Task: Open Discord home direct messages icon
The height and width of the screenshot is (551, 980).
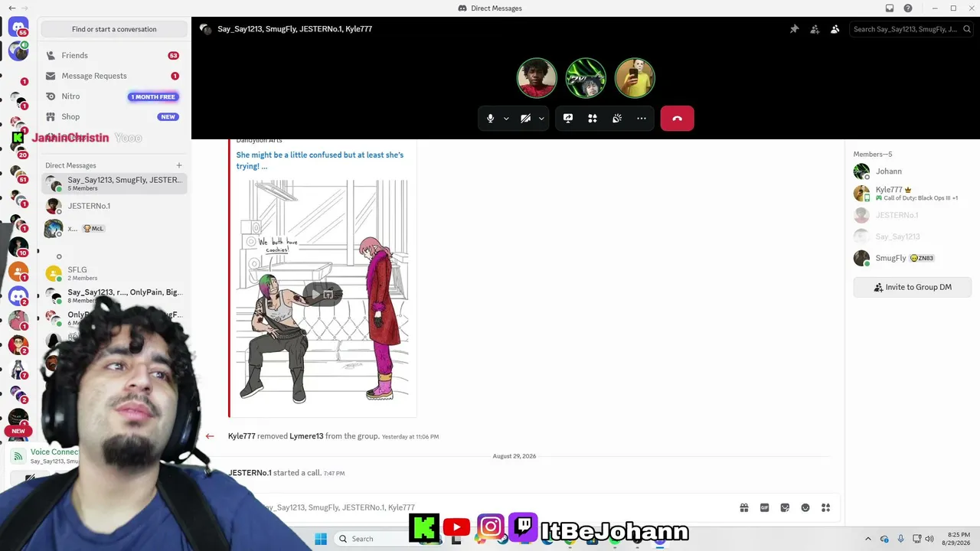Action: click(x=18, y=28)
